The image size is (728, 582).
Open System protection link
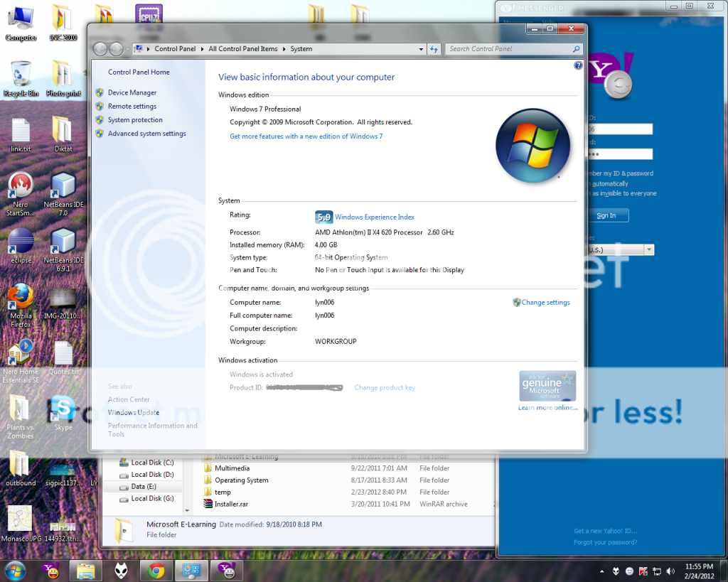[x=135, y=120]
